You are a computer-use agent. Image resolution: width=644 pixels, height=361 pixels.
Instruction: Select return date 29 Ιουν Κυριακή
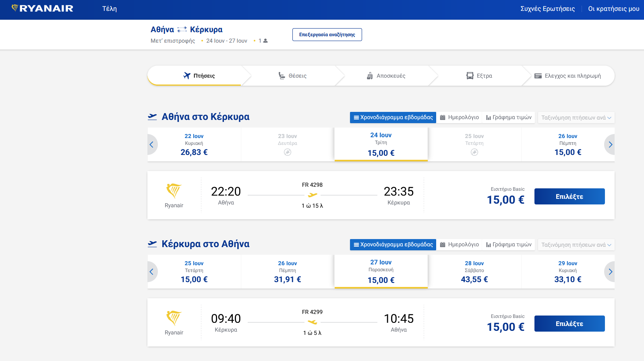(567, 272)
